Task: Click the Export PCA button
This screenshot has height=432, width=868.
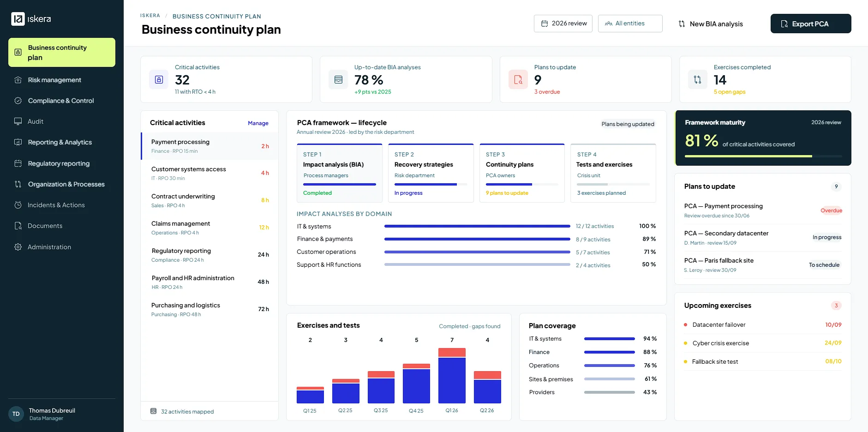Action: pyautogui.click(x=811, y=24)
